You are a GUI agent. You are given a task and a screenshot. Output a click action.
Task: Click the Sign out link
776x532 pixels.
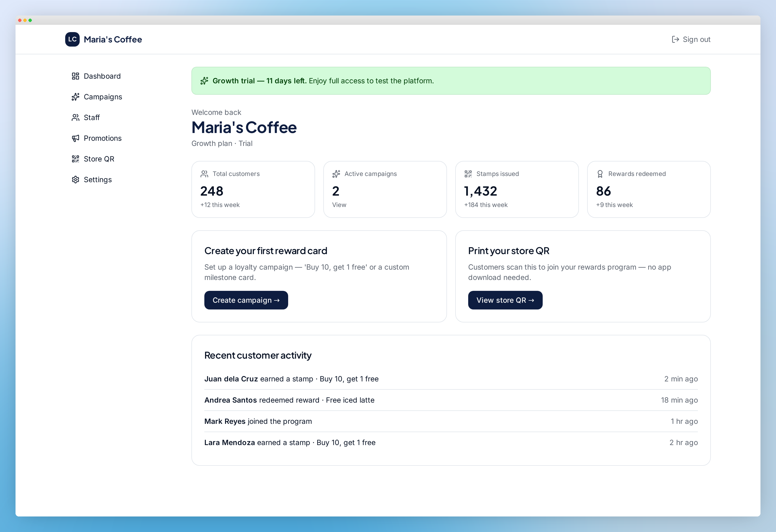pos(691,39)
